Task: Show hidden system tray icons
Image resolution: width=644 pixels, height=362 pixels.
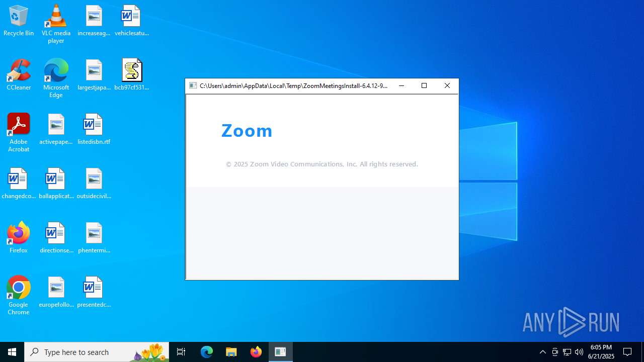Action: coord(542,352)
